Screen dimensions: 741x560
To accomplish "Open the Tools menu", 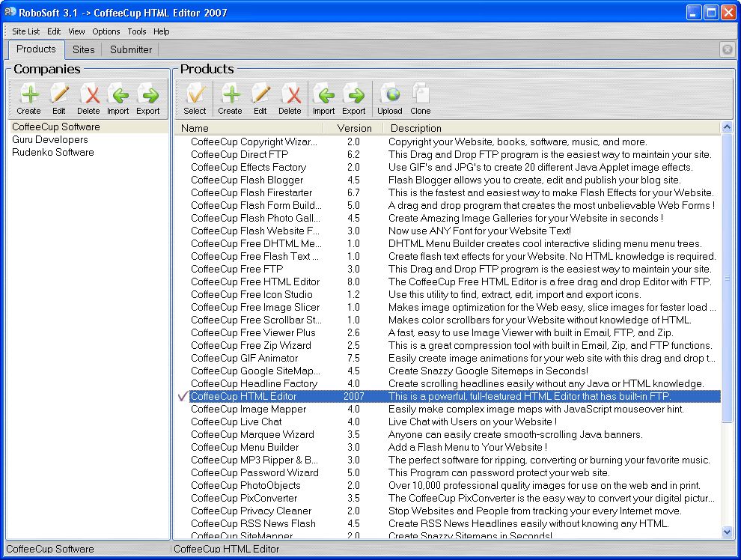I will (136, 31).
